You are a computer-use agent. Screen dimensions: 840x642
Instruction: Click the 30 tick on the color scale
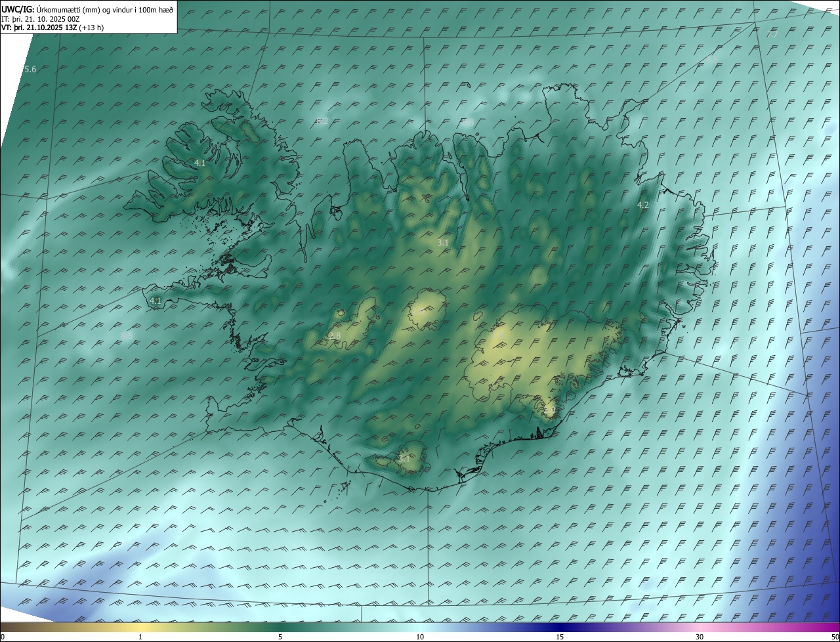point(700,637)
